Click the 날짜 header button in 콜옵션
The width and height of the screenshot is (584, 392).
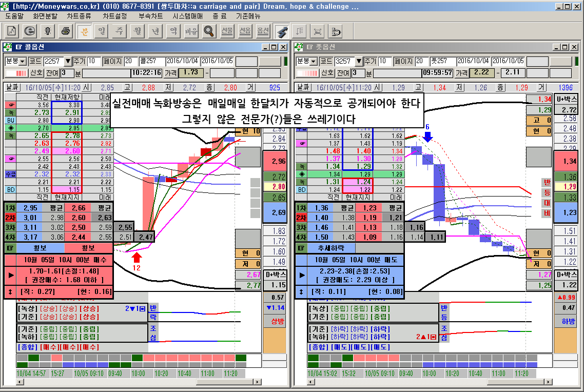click(x=12, y=88)
